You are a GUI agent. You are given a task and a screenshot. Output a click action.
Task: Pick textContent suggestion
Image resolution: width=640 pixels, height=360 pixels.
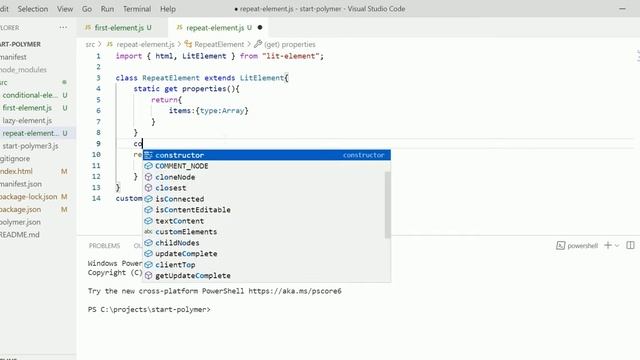264,221
